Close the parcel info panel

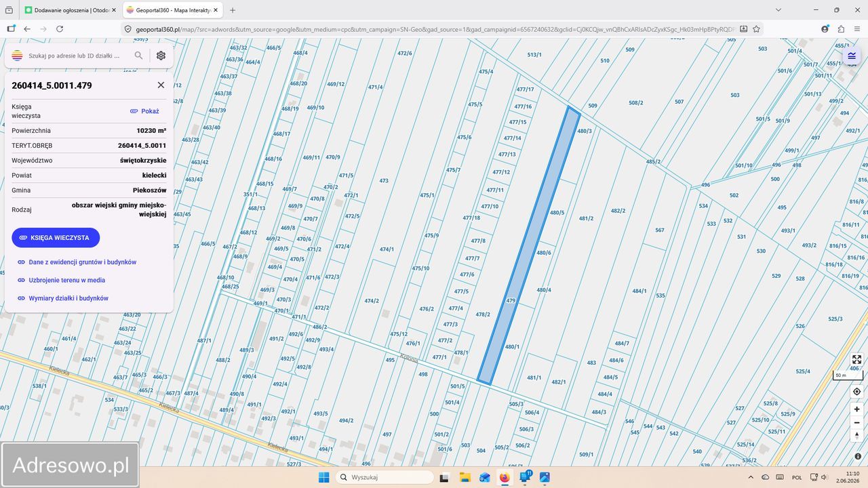coord(161,85)
